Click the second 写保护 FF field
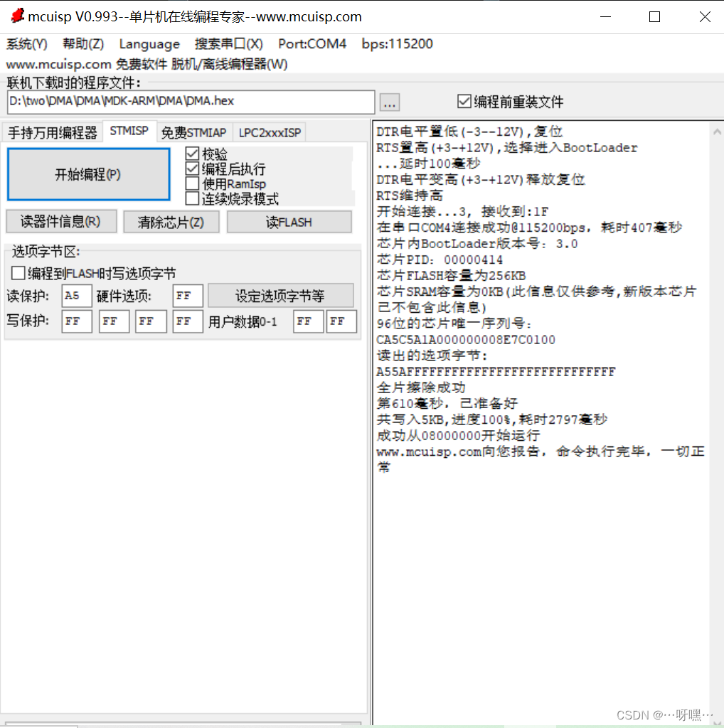Screen dimensions: 724x728 (114, 321)
